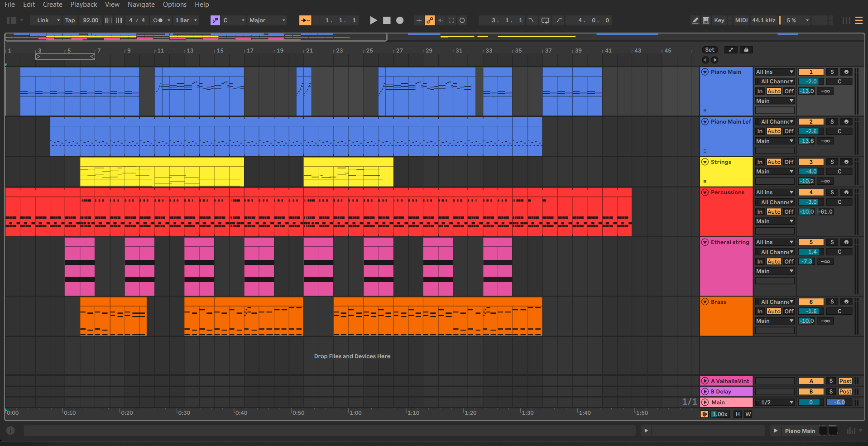This screenshot has height=446, width=868.
Task: Toggle the computer MIDI keyboard icon
Action: pos(706,20)
